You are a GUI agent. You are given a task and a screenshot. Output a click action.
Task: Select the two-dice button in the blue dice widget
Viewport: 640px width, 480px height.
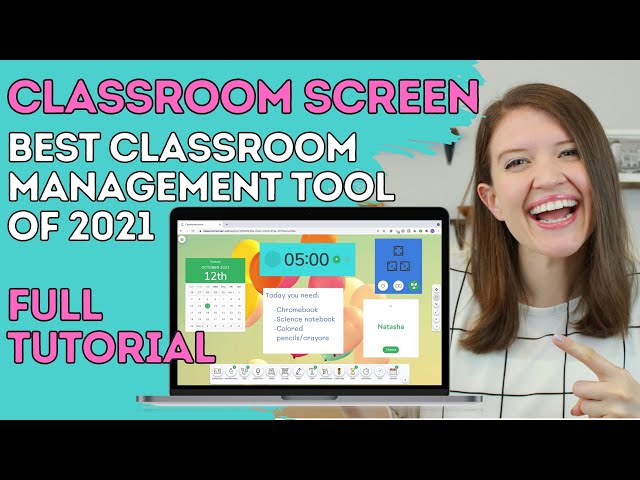398,286
